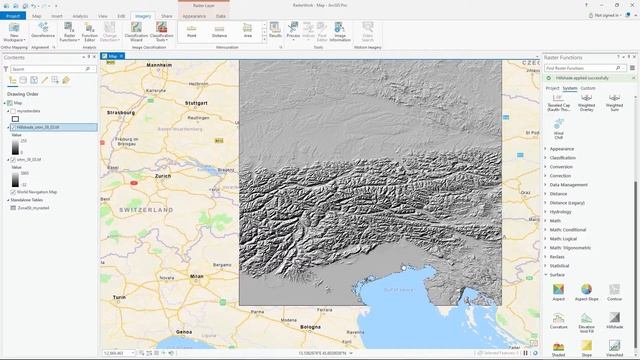Screen dimensions: 640x360
Task: Choose the Slope raster function
Action: [x=587, y=349]
